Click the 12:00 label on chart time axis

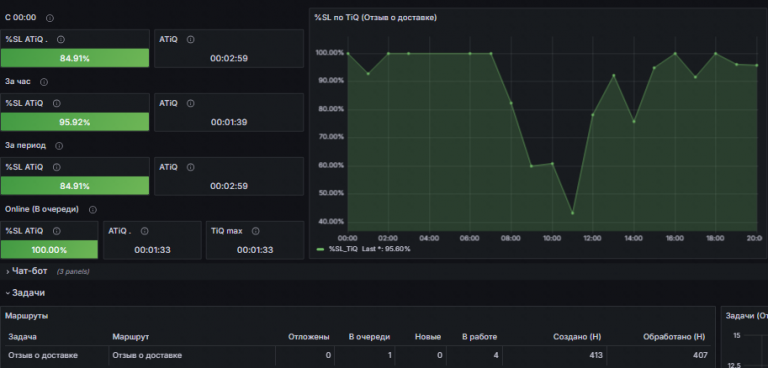(592, 238)
